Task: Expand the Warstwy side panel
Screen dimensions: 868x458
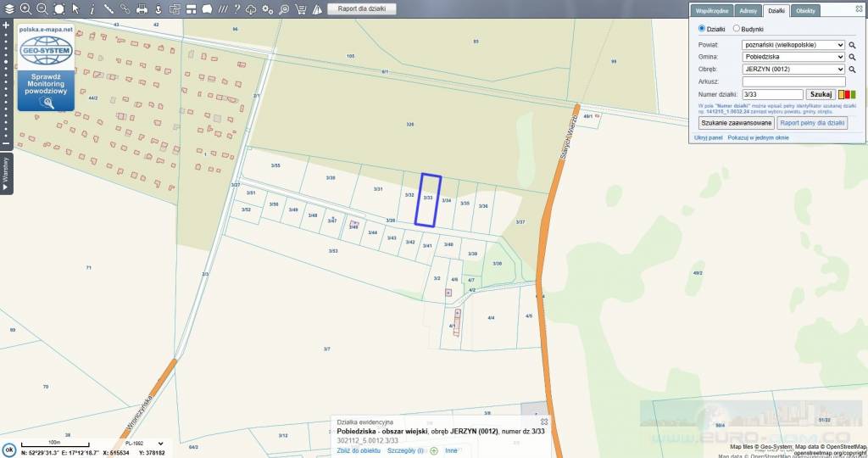Action: (6, 174)
